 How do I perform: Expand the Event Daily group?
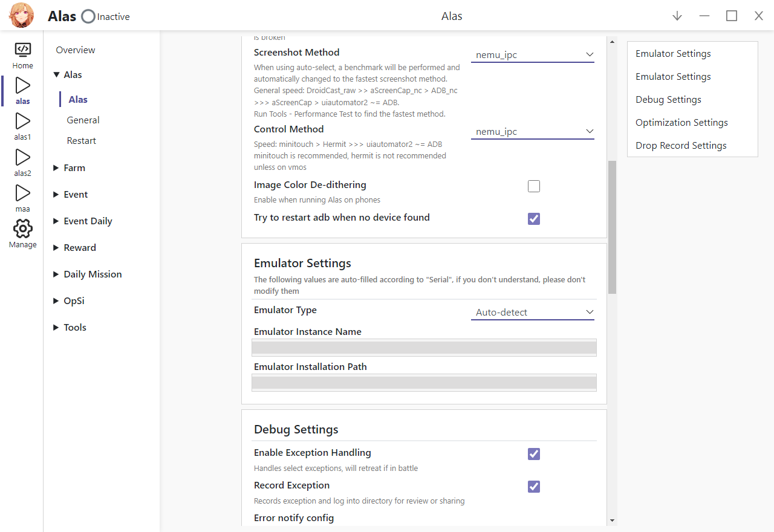56,221
